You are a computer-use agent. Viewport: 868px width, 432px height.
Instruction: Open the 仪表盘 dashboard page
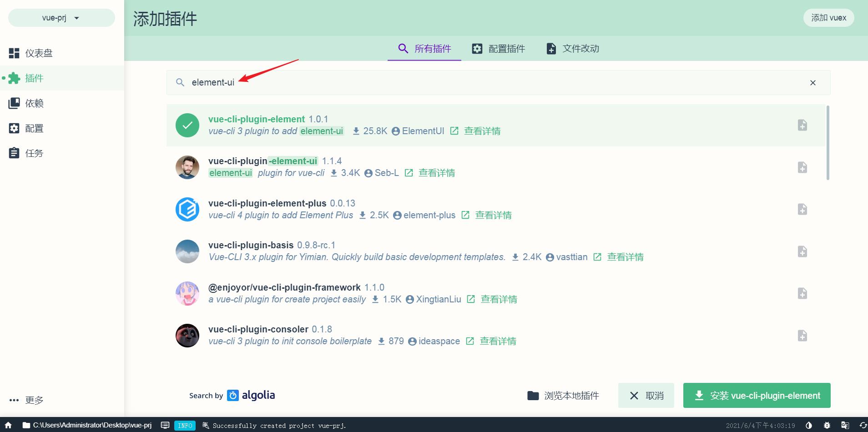[62, 53]
